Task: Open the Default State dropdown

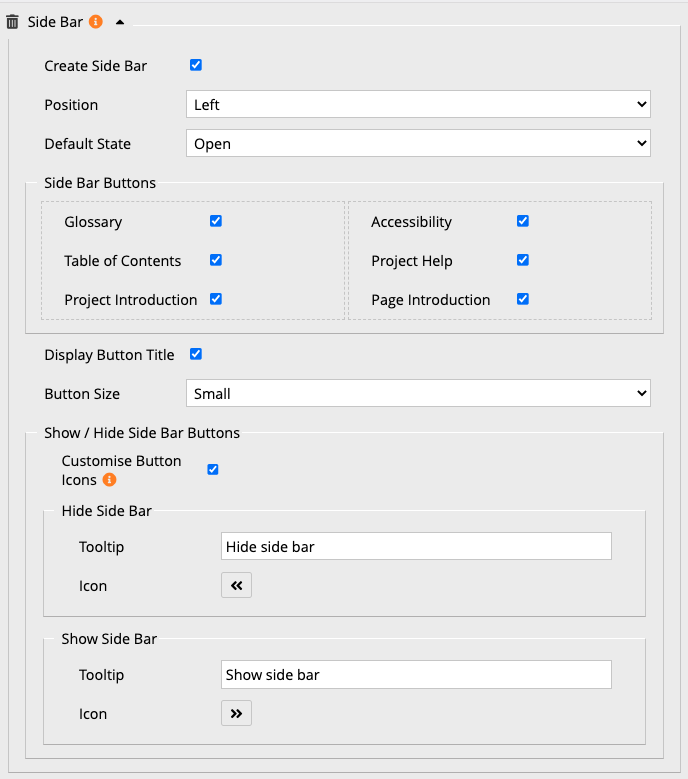Action: tap(418, 143)
